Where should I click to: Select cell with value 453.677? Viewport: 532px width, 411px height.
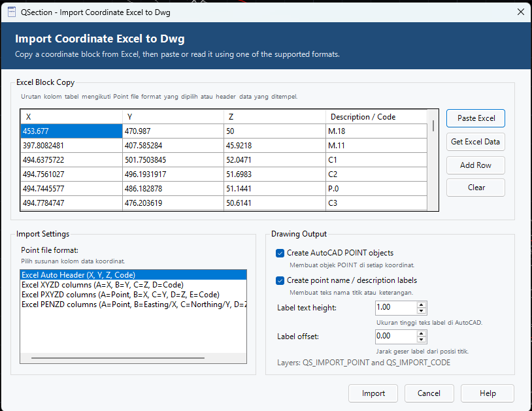click(x=71, y=131)
